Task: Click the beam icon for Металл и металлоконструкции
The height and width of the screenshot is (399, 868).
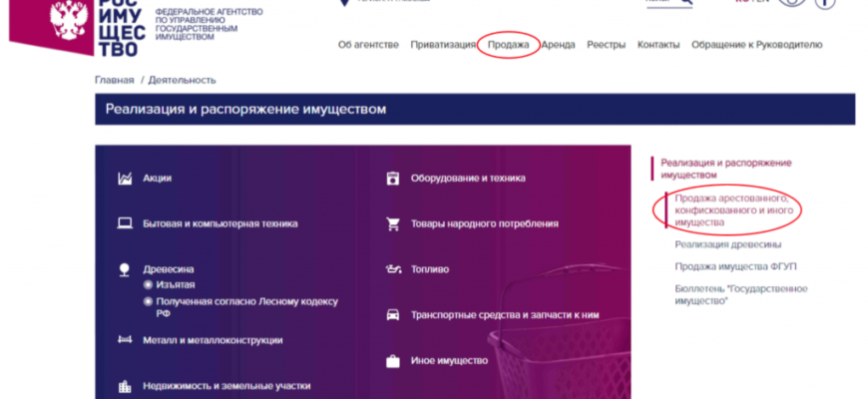Action: click(125, 340)
